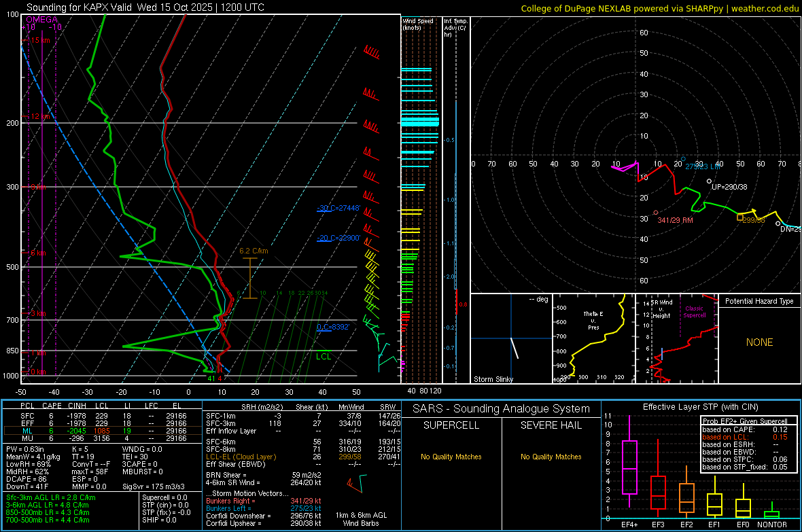Image resolution: width=802 pixels, height=532 pixels.
Task: Click the 'LCL-EL (Cloud Layer)' row
Action: pyautogui.click(x=303, y=457)
